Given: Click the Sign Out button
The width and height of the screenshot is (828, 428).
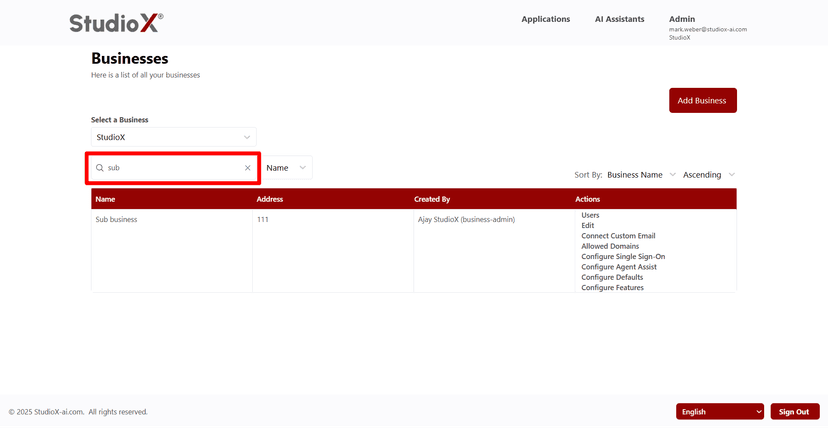Looking at the screenshot, I should 794,412.
